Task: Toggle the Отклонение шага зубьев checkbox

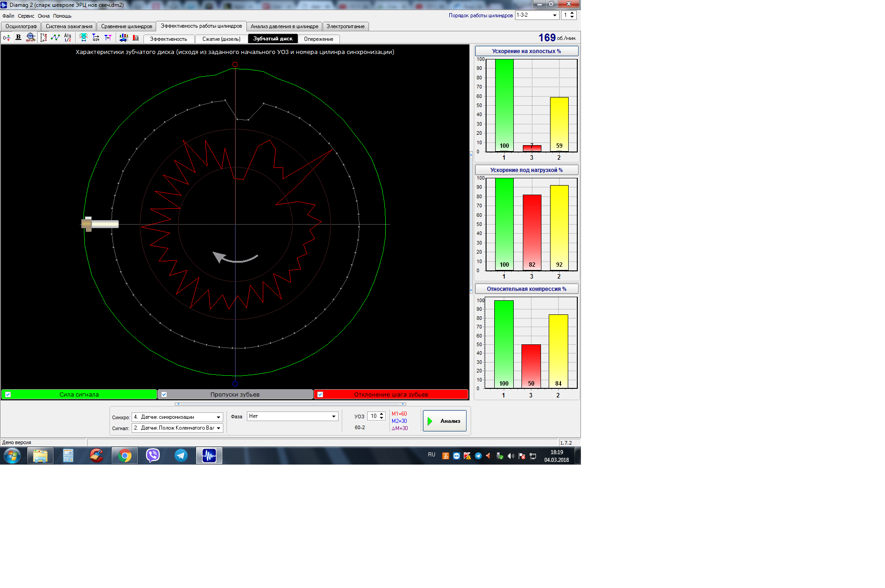Action: pyautogui.click(x=320, y=394)
